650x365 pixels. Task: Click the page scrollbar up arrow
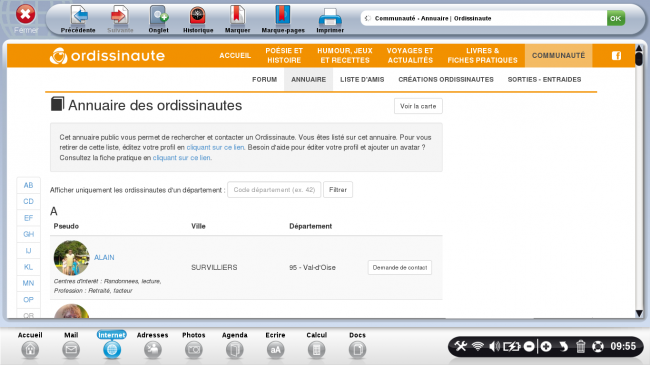(639, 49)
